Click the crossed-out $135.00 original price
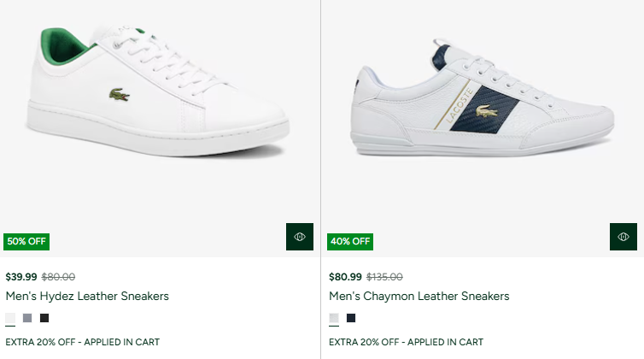 tap(384, 277)
